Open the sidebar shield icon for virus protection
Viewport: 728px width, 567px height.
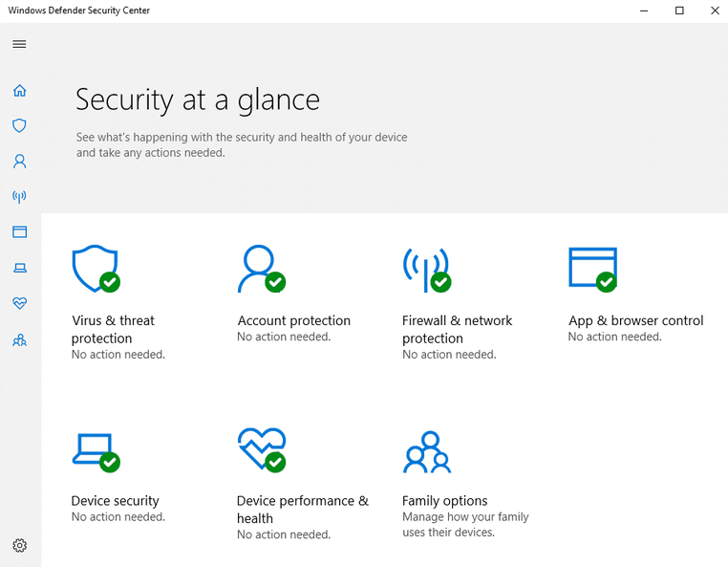point(19,126)
